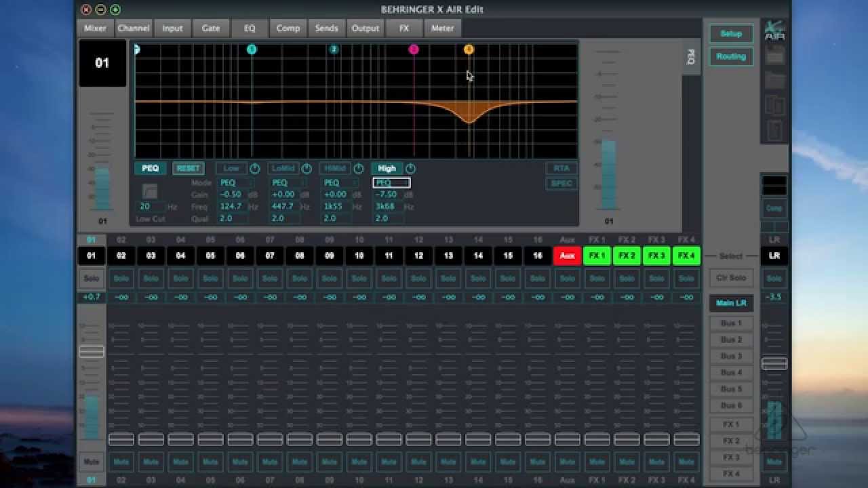Open the Input tab
The height and width of the screenshot is (488, 868).
(x=172, y=28)
